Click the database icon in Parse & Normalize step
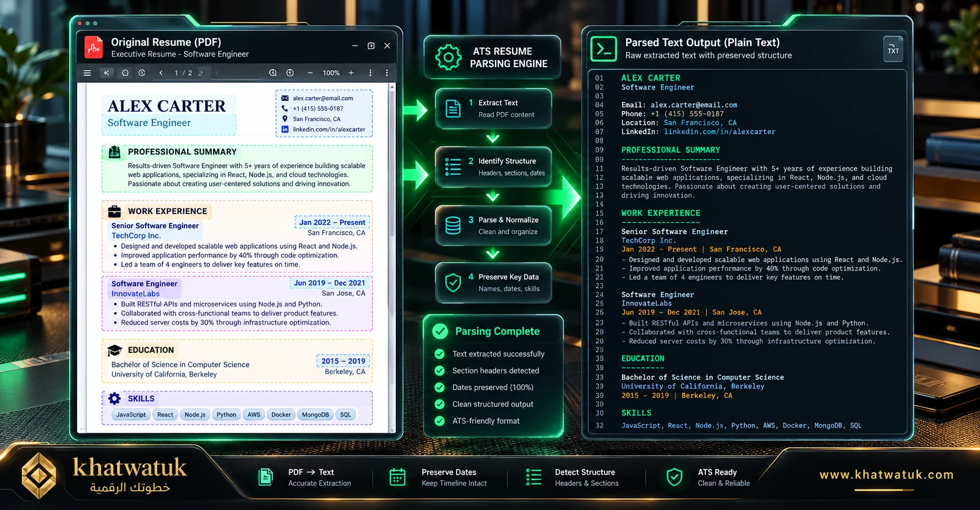Viewport: 980px width, 510px height. click(453, 225)
